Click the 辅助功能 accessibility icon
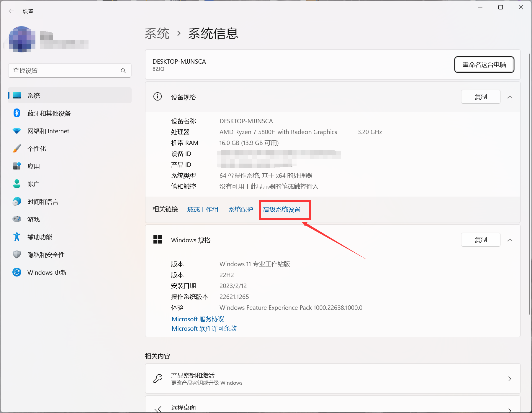Screen dimensions: 532x413 coord(17,237)
